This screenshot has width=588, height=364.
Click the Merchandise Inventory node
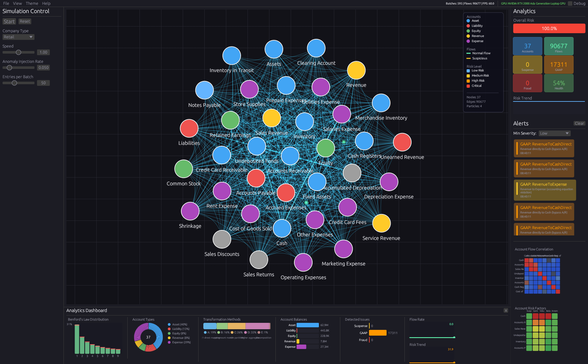point(381,103)
